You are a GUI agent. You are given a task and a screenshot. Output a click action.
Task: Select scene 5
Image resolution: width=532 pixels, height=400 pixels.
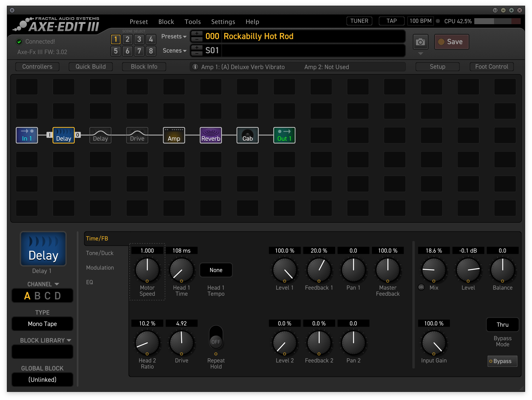(116, 51)
